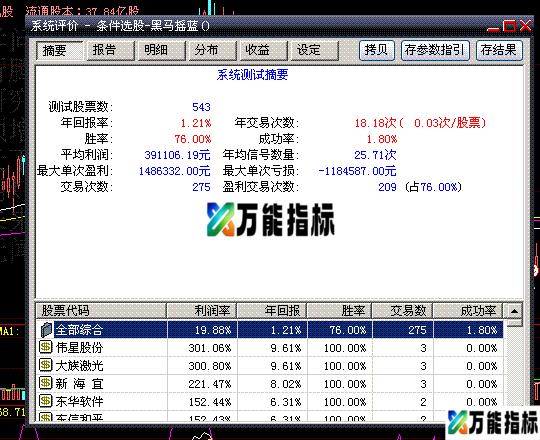
Task: Sort by 利润率 column header
Action: 202,311
